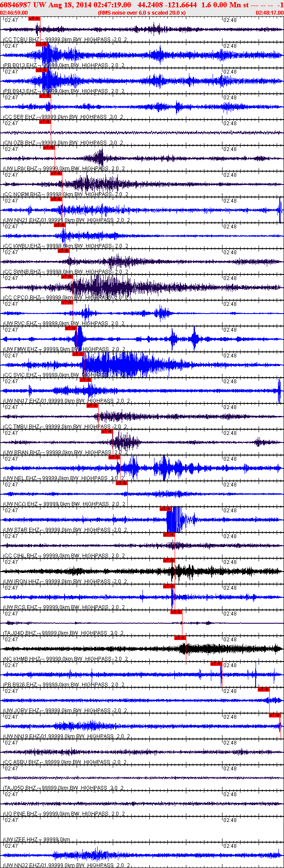Select the UW JORV EHZ station label
The image size is (284, 868).
(x=22, y=711)
